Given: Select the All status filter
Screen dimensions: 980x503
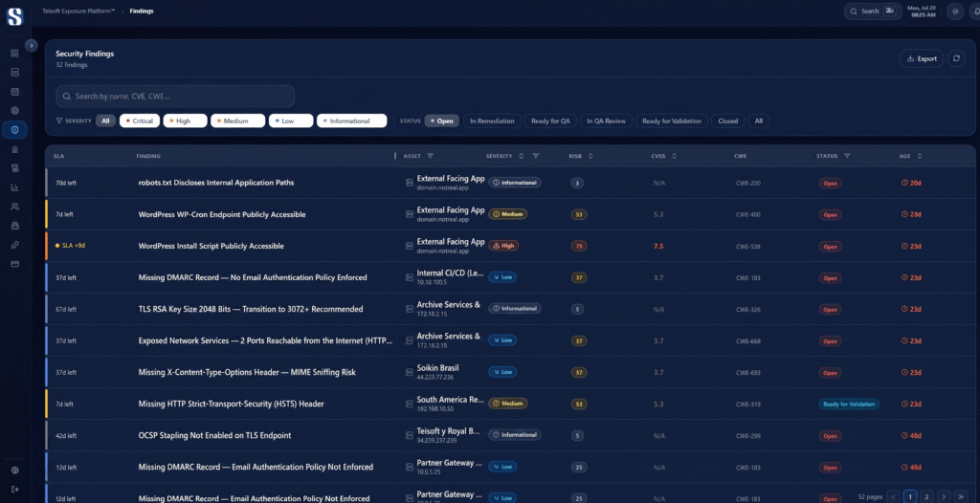Looking at the screenshot, I should coord(759,121).
